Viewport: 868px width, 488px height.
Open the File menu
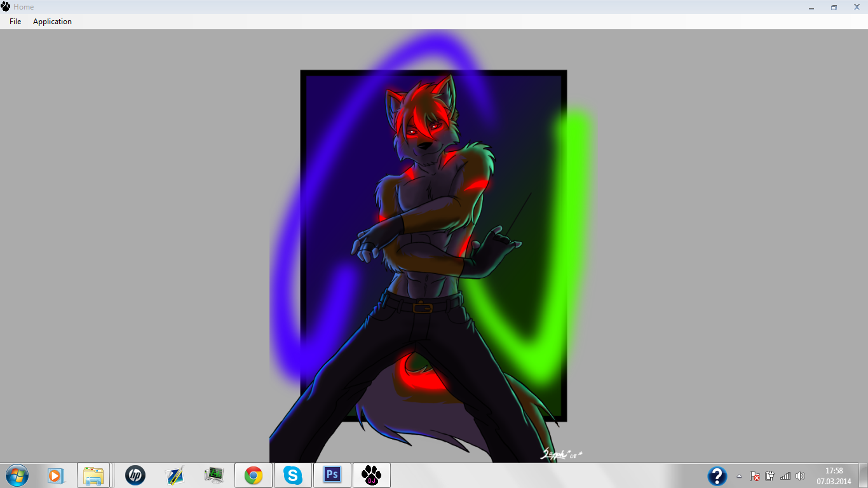click(x=15, y=22)
